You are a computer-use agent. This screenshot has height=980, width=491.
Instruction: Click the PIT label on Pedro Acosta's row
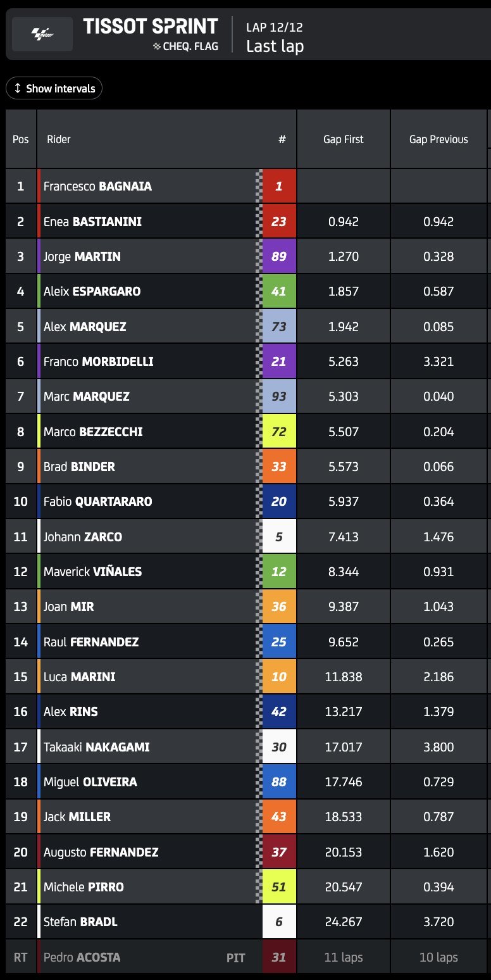pyautogui.click(x=235, y=958)
